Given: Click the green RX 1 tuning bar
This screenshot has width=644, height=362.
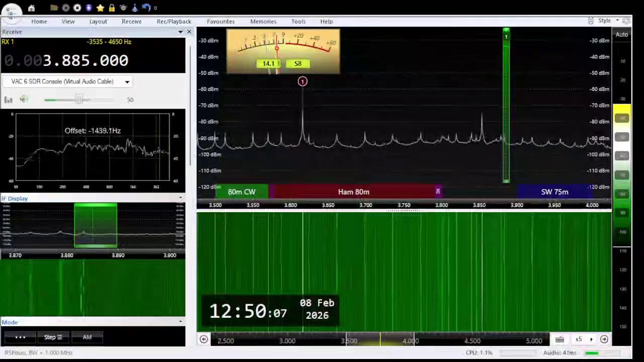Looking at the screenshot, I should click(x=506, y=106).
